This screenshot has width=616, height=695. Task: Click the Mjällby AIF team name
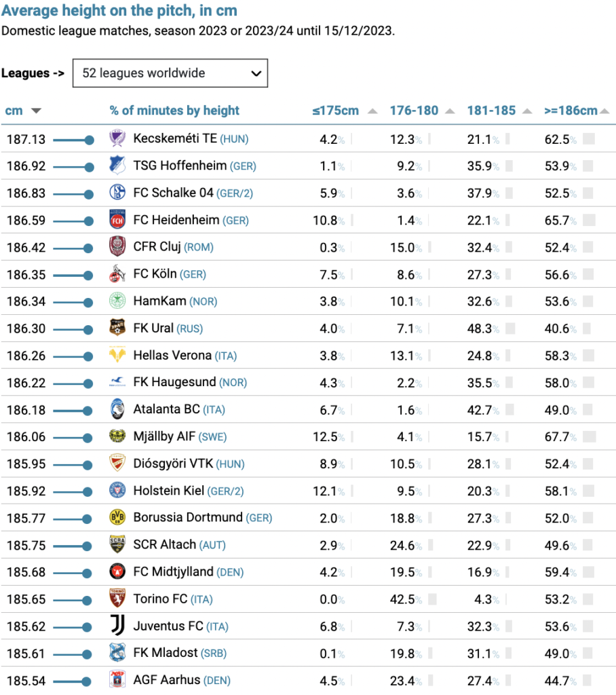click(x=164, y=436)
